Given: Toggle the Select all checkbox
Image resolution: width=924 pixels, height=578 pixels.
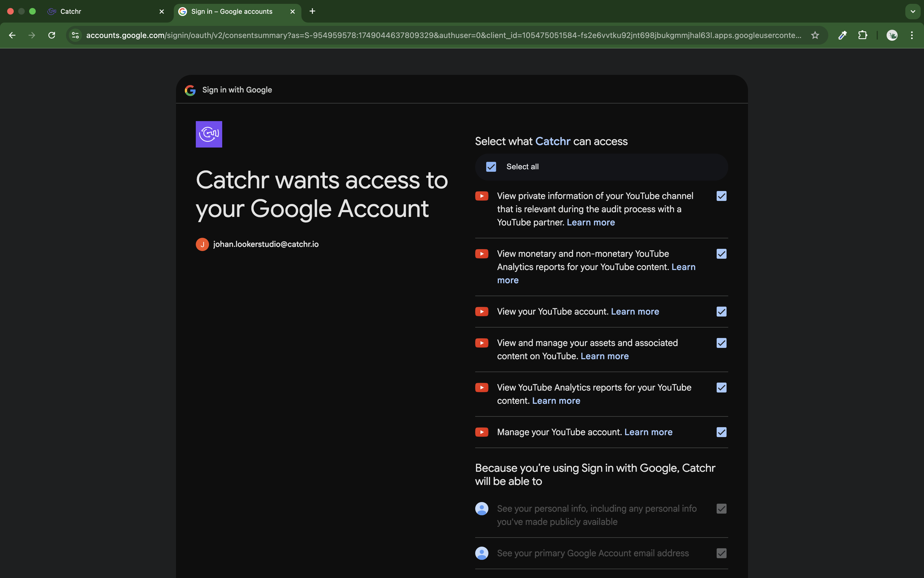Looking at the screenshot, I should [x=491, y=167].
